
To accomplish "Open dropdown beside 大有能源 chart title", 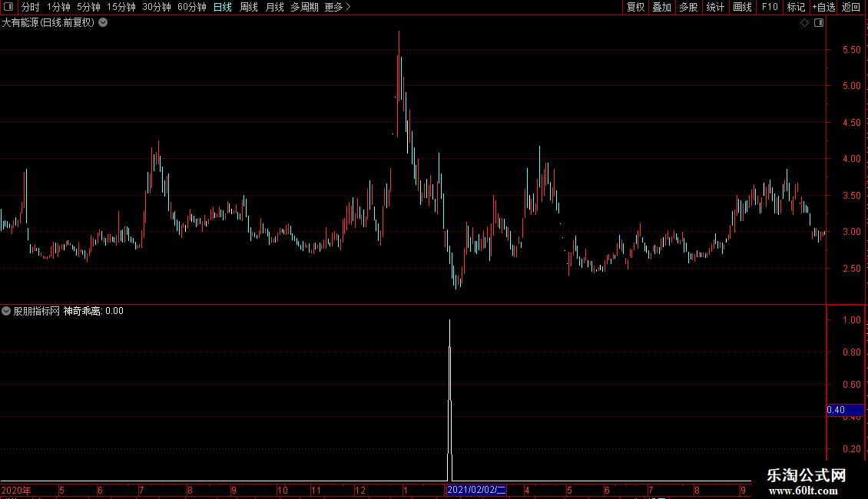I will 103,23.
